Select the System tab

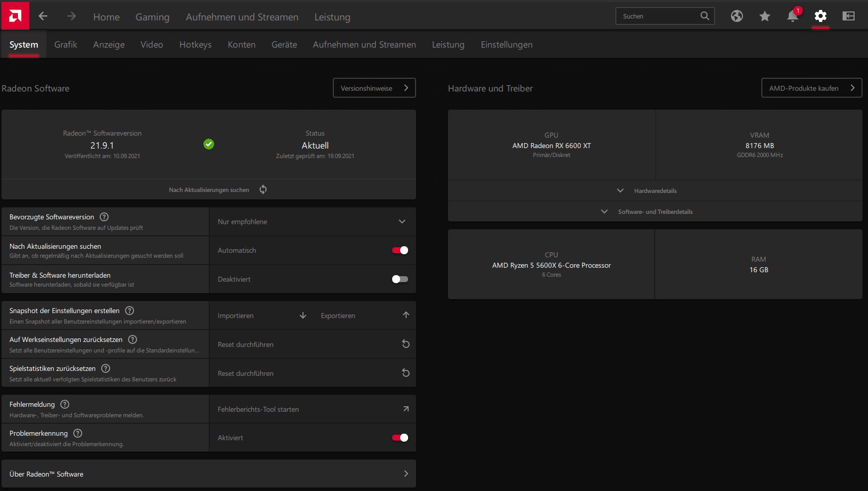tap(23, 44)
